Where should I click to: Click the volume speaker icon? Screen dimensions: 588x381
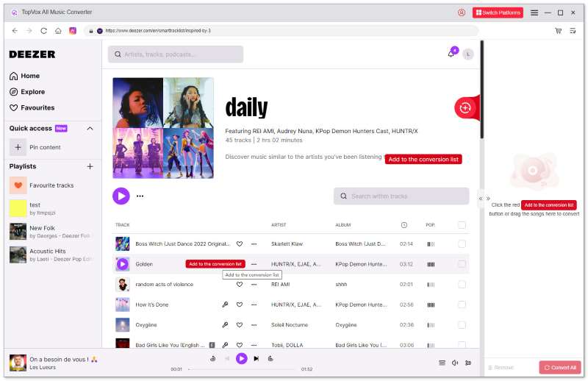pyautogui.click(x=455, y=363)
